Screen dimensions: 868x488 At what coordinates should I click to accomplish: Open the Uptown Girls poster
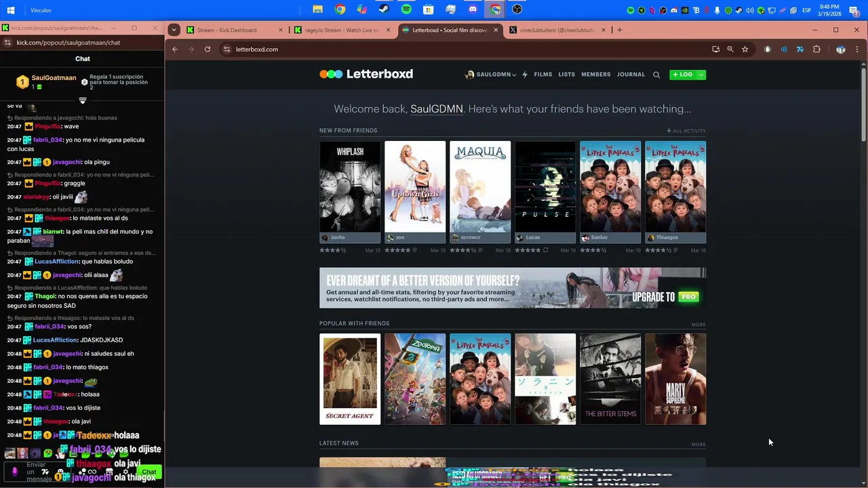point(415,187)
